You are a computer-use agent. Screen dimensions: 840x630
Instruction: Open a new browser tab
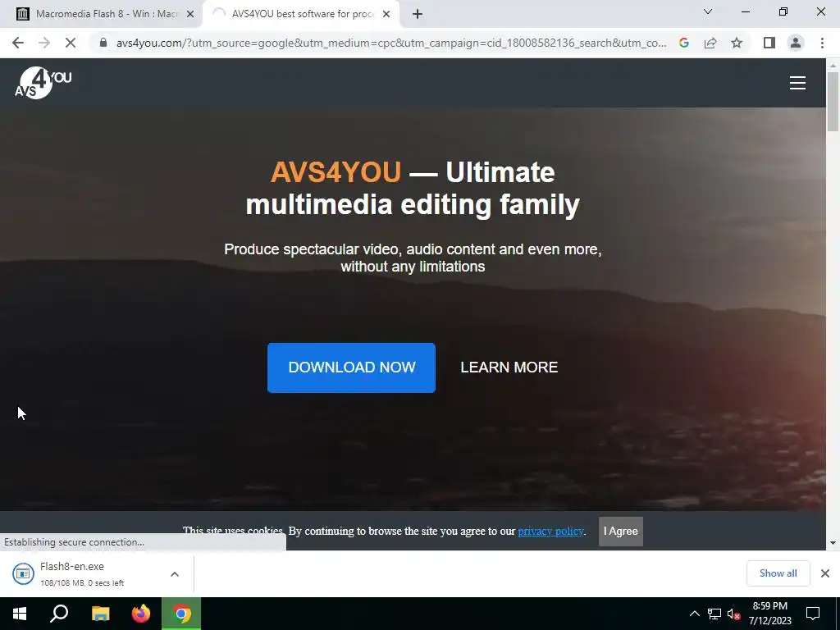[x=418, y=15]
